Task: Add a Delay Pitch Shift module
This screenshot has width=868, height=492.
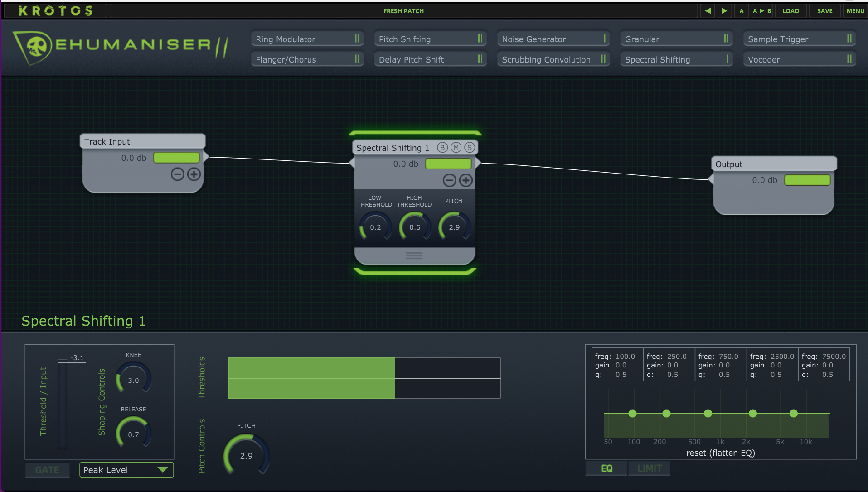Action: coord(430,59)
